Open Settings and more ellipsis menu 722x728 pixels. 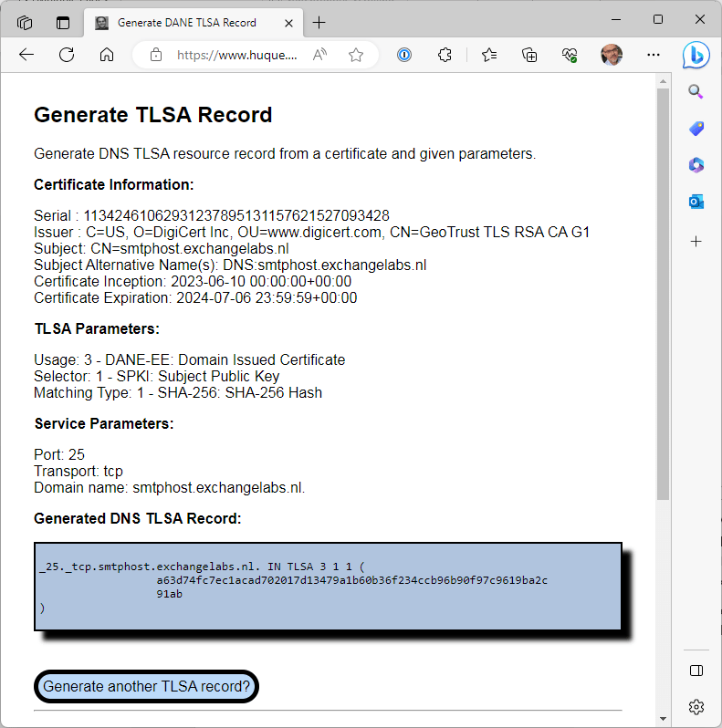click(x=653, y=55)
